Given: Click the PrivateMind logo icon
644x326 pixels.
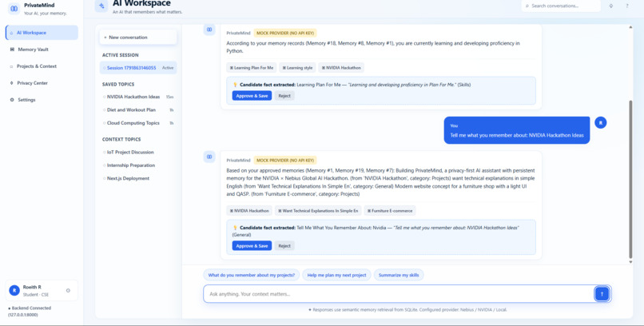Looking at the screenshot, I should click(14, 9).
